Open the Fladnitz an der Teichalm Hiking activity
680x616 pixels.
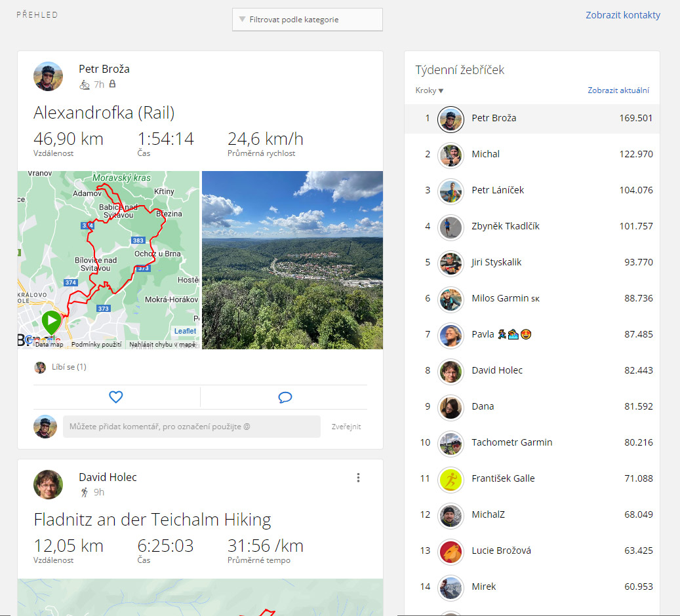click(x=152, y=519)
